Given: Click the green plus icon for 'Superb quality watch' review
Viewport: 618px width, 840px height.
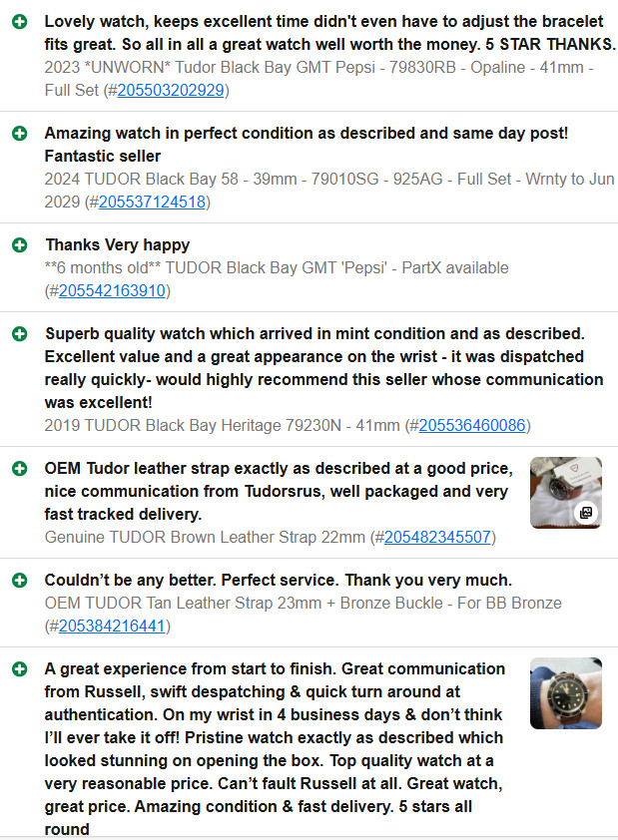Looking at the screenshot, I should tap(20, 334).
